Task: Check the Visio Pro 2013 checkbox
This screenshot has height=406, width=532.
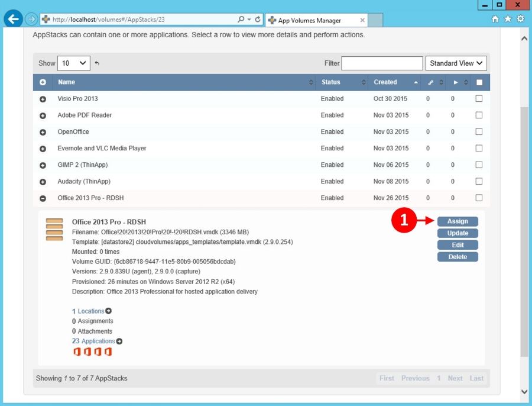Action: [x=479, y=98]
